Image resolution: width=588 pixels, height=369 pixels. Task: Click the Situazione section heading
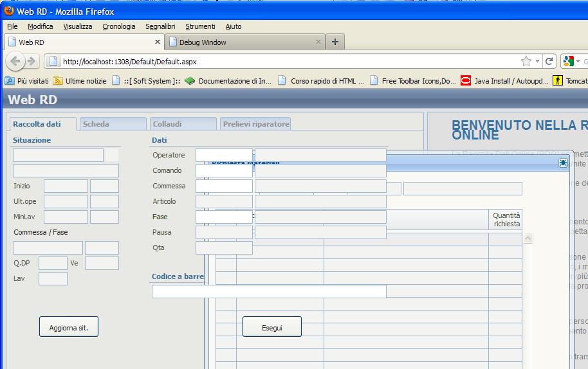32,140
